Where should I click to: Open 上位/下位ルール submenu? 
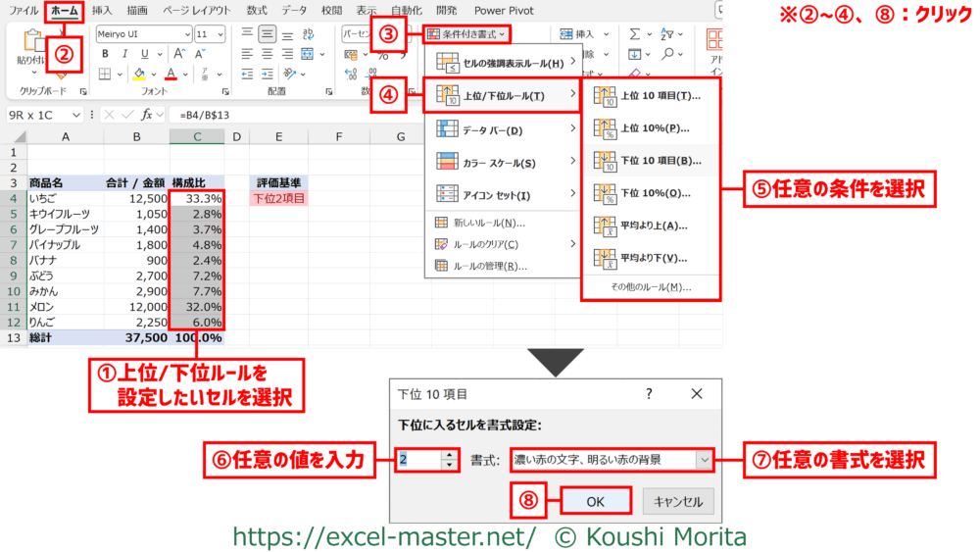click(502, 95)
